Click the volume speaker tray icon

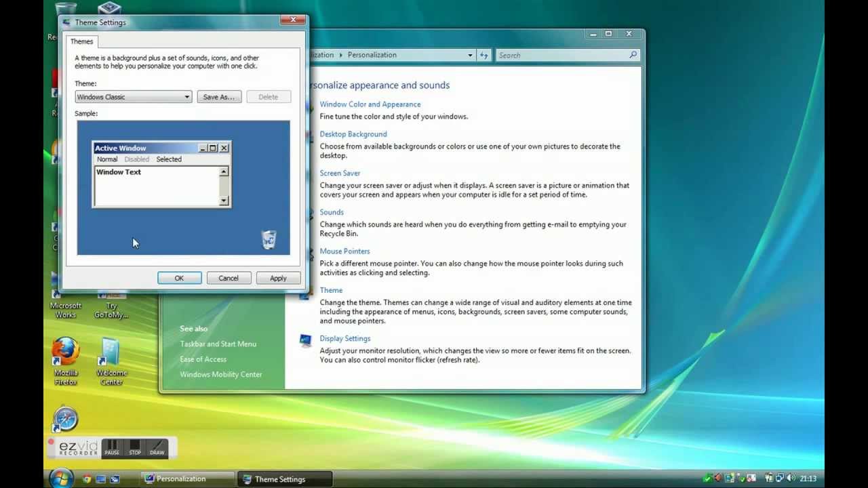[791, 479]
